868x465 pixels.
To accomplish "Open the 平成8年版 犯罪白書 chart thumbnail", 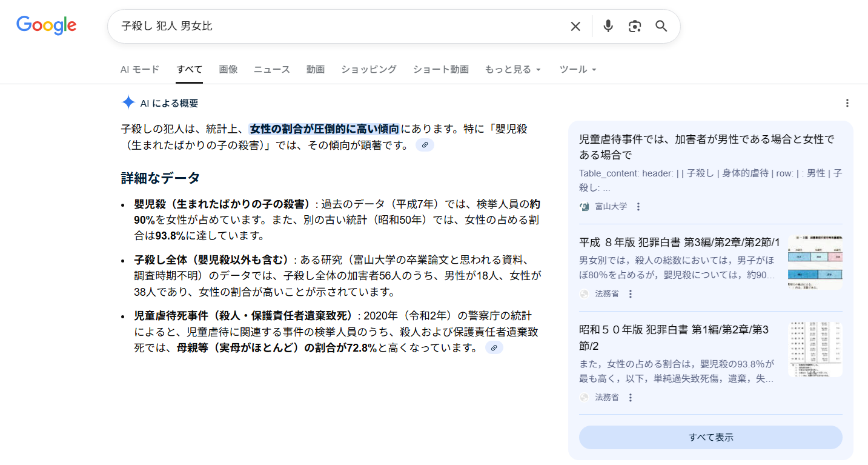I will tap(815, 262).
